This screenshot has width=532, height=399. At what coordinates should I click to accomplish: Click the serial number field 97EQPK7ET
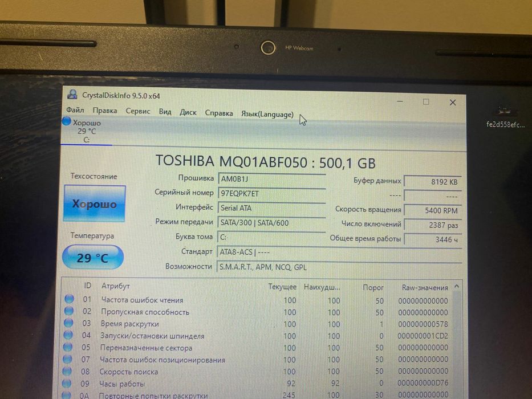coord(272,193)
